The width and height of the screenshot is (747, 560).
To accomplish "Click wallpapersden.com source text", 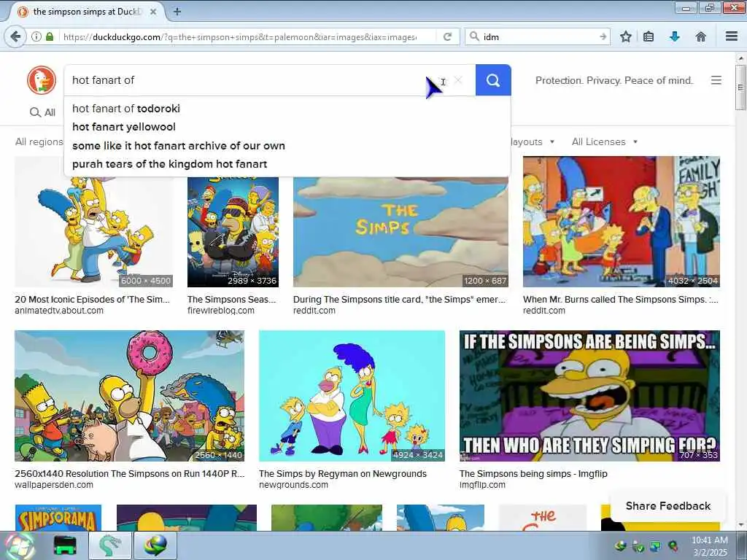I will (54, 485).
